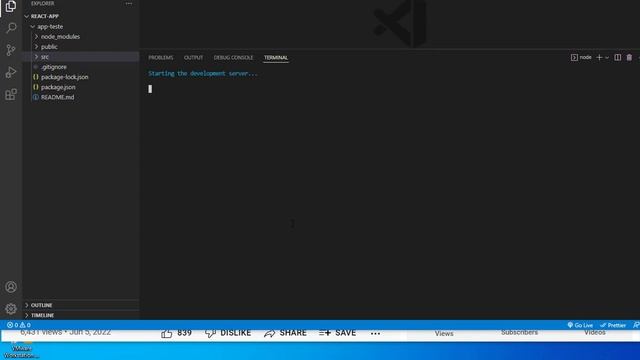Split the terminal panel

pyautogui.click(x=618, y=58)
